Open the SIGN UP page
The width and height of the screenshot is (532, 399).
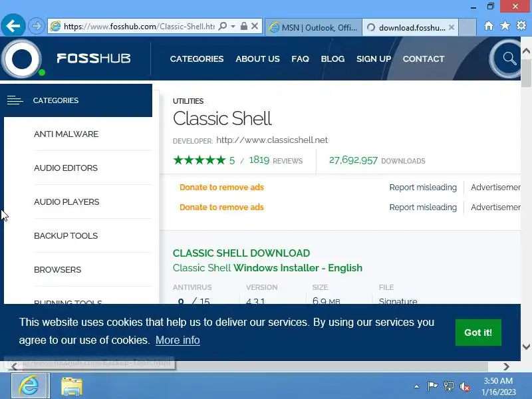coord(374,59)
